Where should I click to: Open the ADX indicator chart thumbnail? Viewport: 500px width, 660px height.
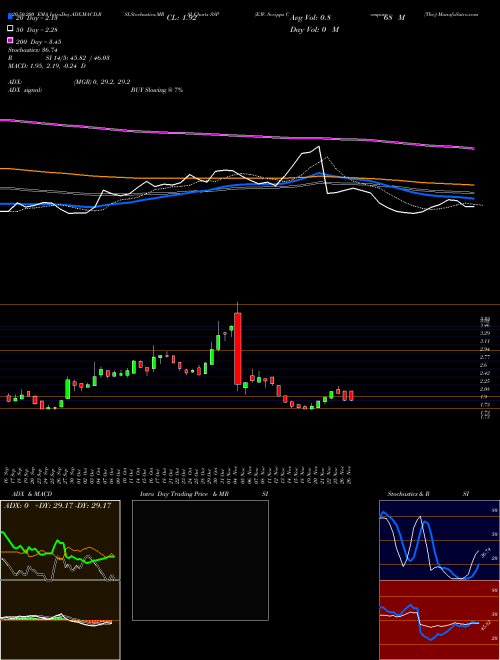click(60, 540)
